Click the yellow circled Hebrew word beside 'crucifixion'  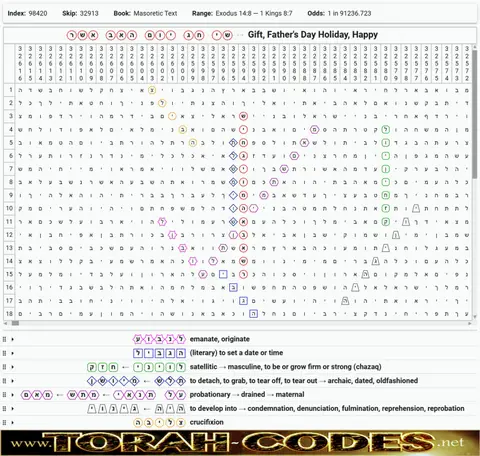(159, 422)
